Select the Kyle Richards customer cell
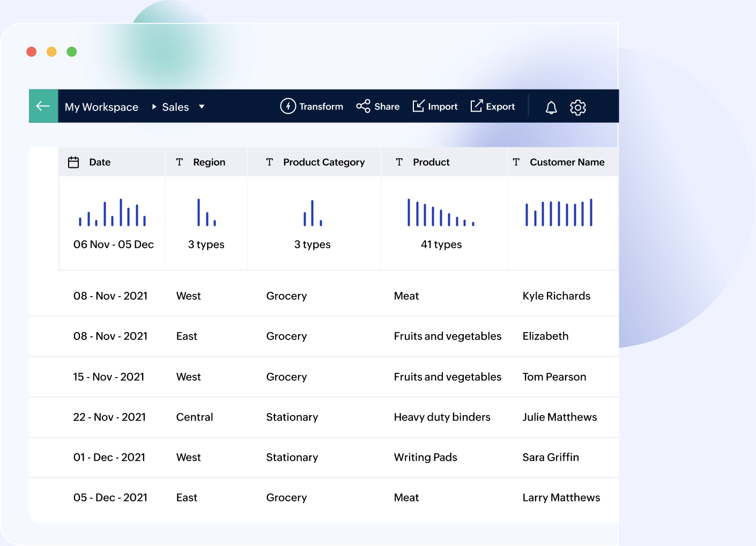Image resolution: width=756 pixels, height=546 pixels. point(556,296)
